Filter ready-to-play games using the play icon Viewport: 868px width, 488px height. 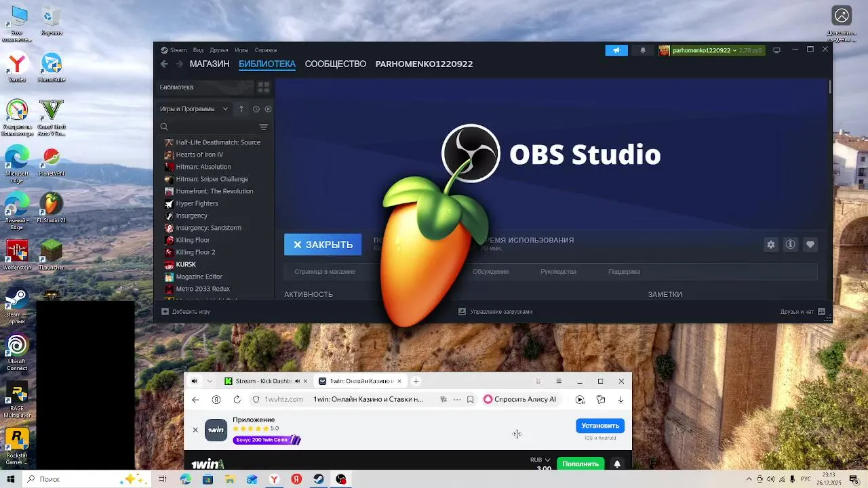tap(268, 109)
